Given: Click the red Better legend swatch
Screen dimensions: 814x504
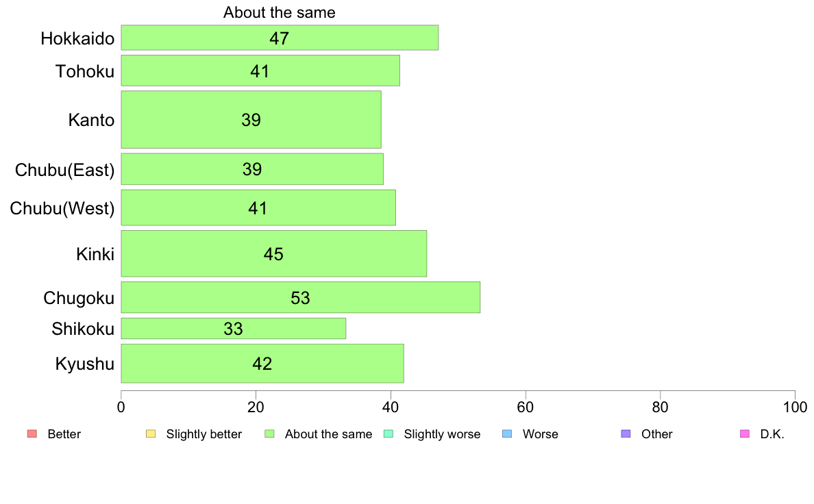Looking at the screenshot, I should 32,434.
